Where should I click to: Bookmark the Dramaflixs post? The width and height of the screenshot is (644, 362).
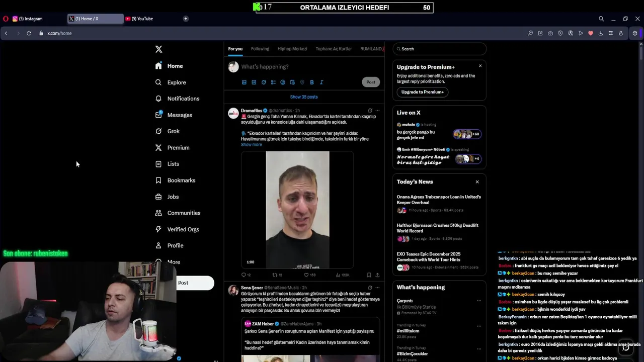coord(369,275)
